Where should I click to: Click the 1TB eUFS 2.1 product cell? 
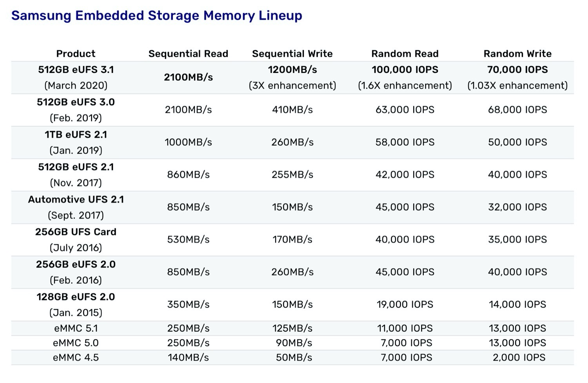(76, 142)
